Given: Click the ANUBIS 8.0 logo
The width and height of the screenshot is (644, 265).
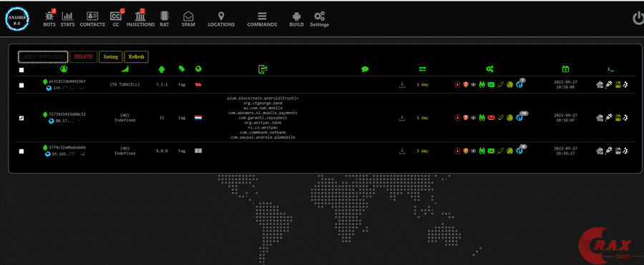Looking at the screenshot, I should tap(17, 19).
